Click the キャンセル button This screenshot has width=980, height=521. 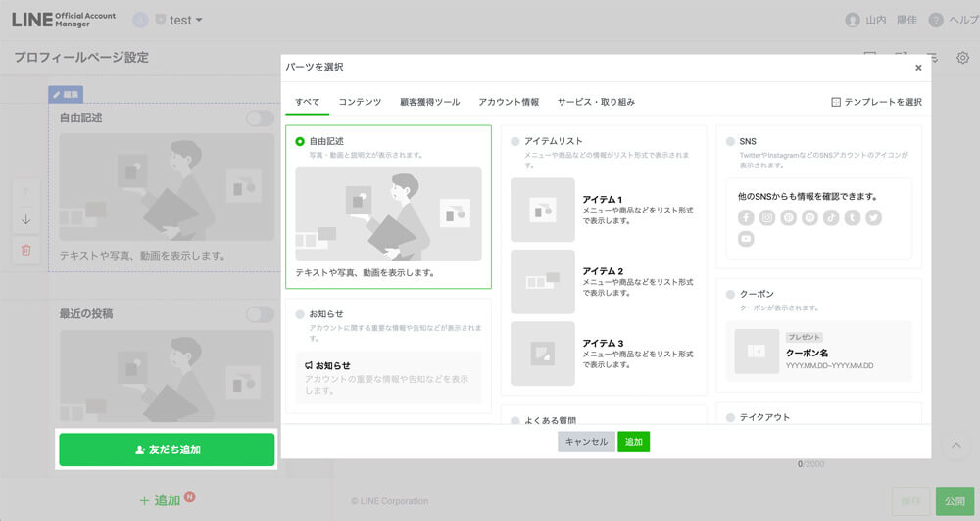586,442
